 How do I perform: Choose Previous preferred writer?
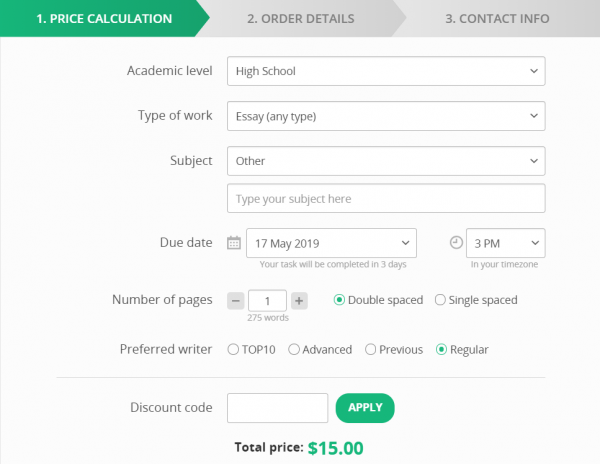371,350
